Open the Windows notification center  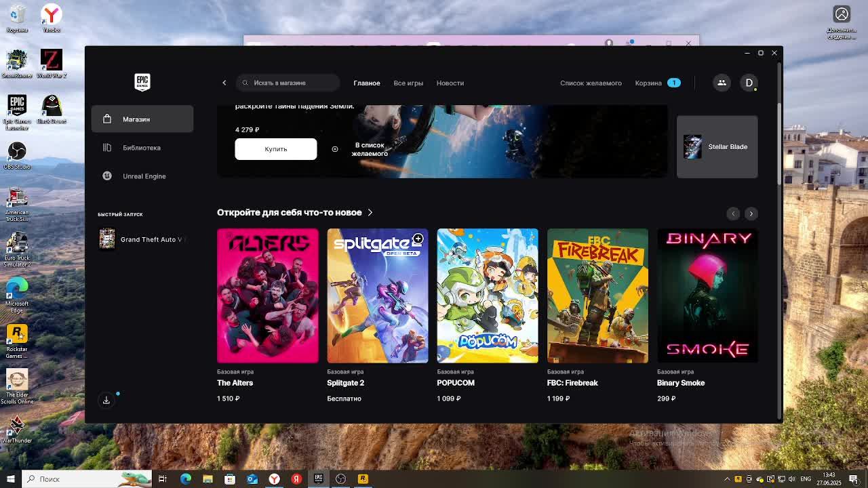coord(854,479)
